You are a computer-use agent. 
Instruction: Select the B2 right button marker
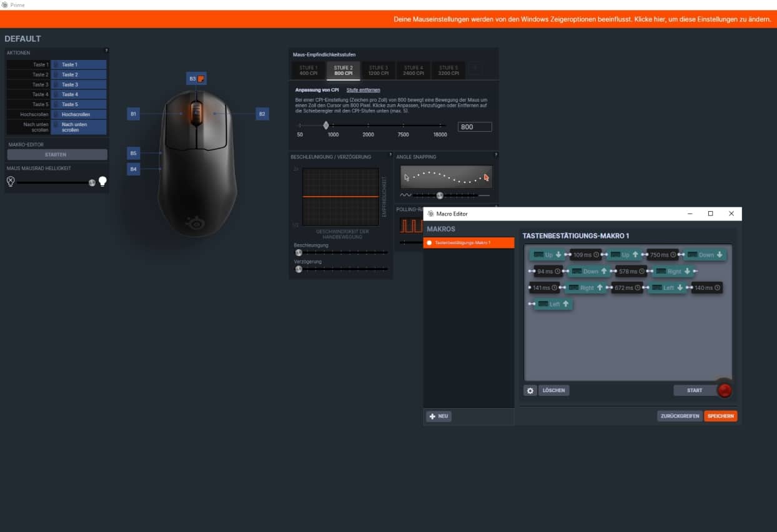262,114
